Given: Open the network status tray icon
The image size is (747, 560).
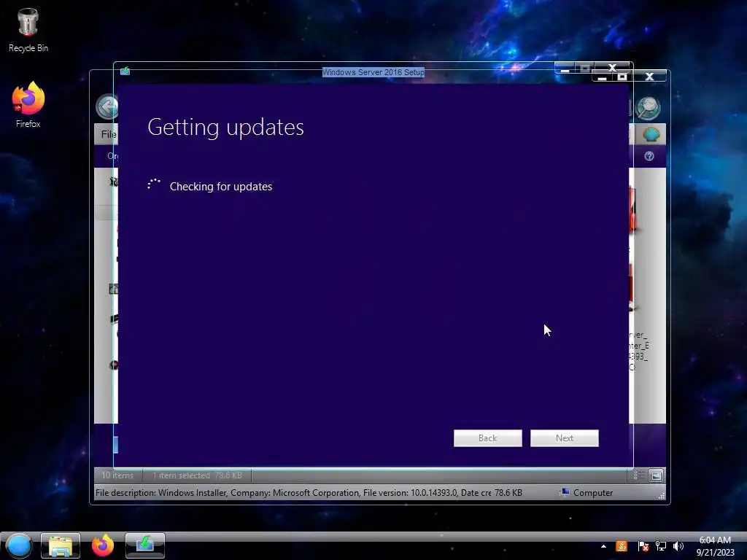Looking at the screenshot, I should click(x=661, y=546).
